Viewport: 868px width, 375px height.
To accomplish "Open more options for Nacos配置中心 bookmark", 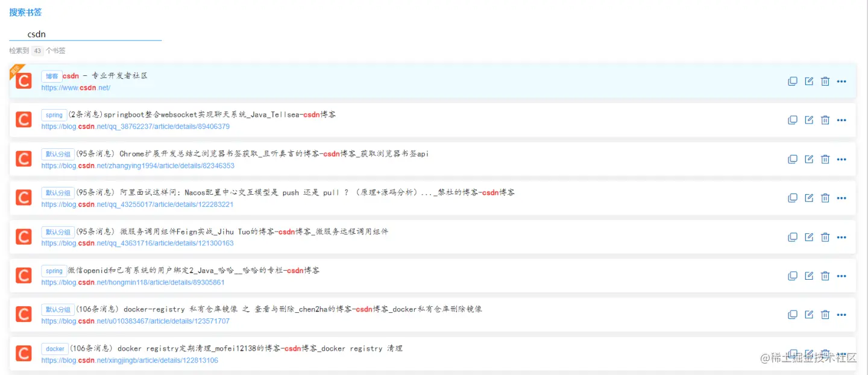I will (842, 198).
